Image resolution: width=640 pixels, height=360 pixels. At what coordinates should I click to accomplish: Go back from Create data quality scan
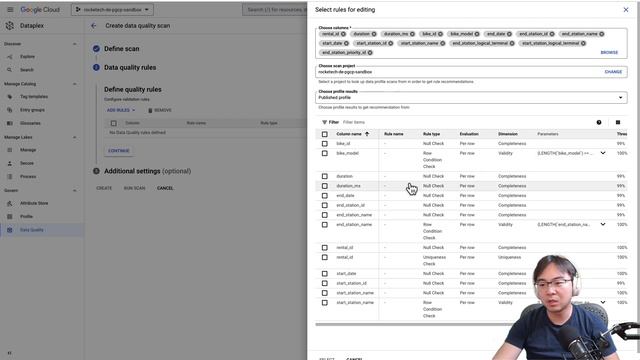coord(93,25)
